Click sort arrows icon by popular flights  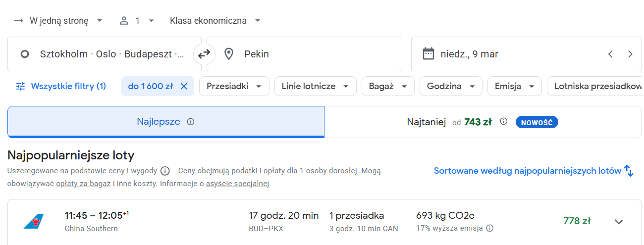click(x=629, y=171)
